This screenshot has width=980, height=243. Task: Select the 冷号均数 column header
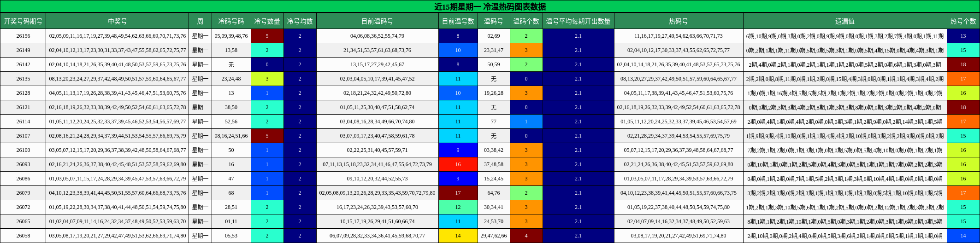click(300, 21)
